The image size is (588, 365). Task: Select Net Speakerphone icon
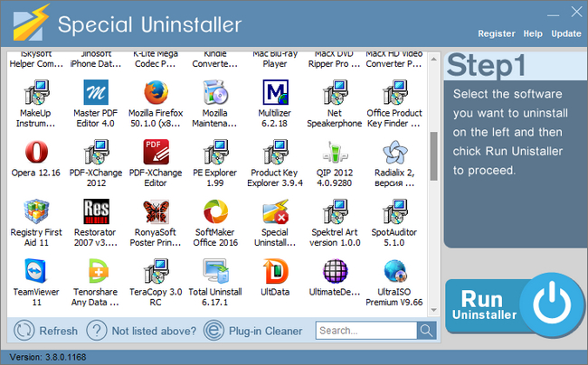pos(335,92)
